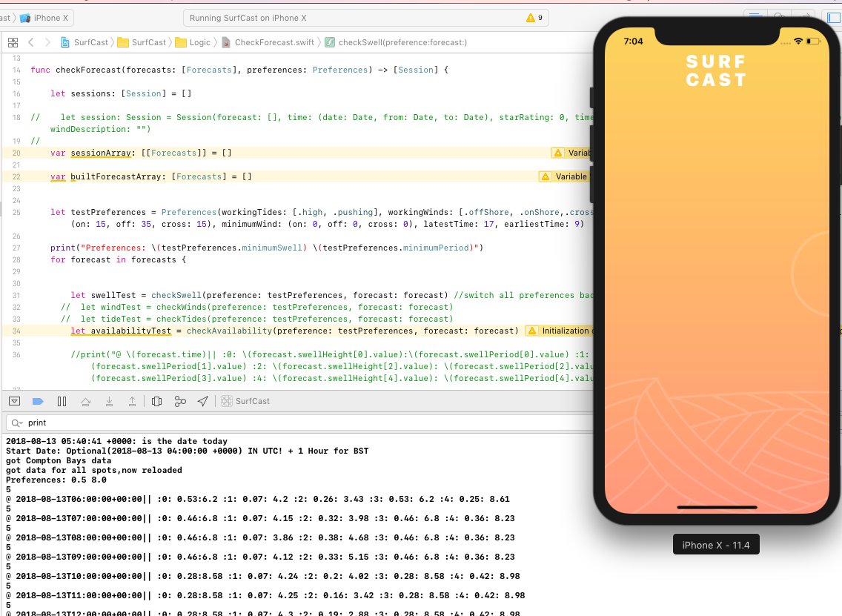
Task: Pause program execution
Action: click(62, 401)
